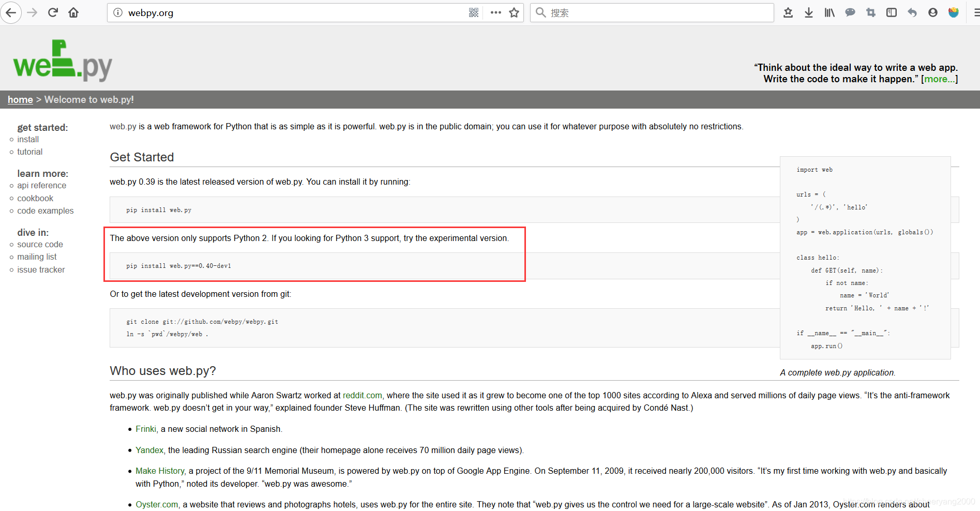Viewport: 980px width, 511px height.
Task: Open the mailing list link
Action: point(37,257)
